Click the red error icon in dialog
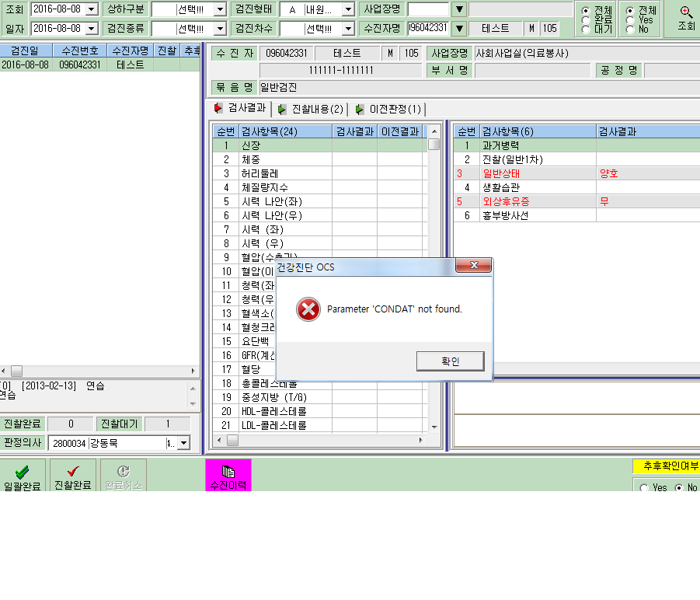700x600 pixels. pyautogui.click(x=308, y=309)
